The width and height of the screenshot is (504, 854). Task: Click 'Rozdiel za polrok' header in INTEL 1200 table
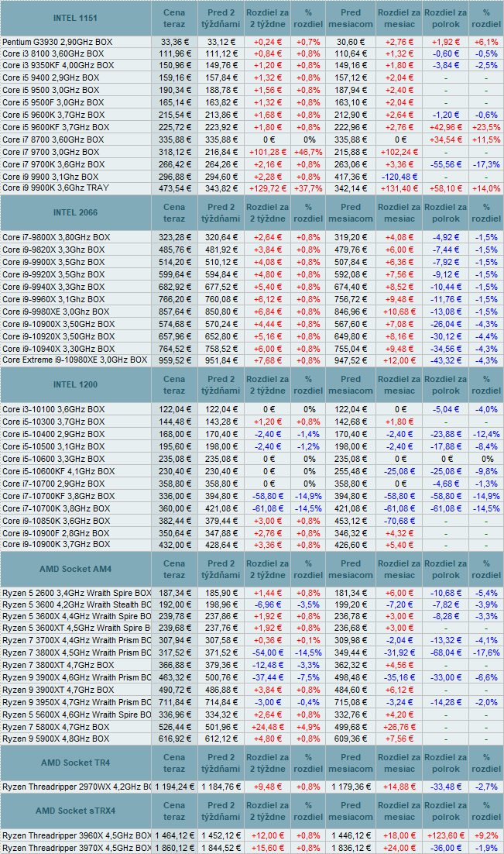click(x=446, y=384)
